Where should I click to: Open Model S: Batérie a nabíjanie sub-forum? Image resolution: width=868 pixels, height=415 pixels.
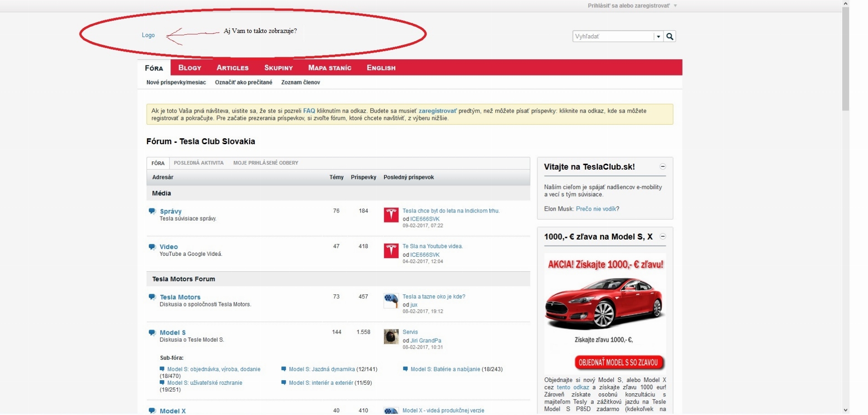pyautogui.click(x=446, y=369)
